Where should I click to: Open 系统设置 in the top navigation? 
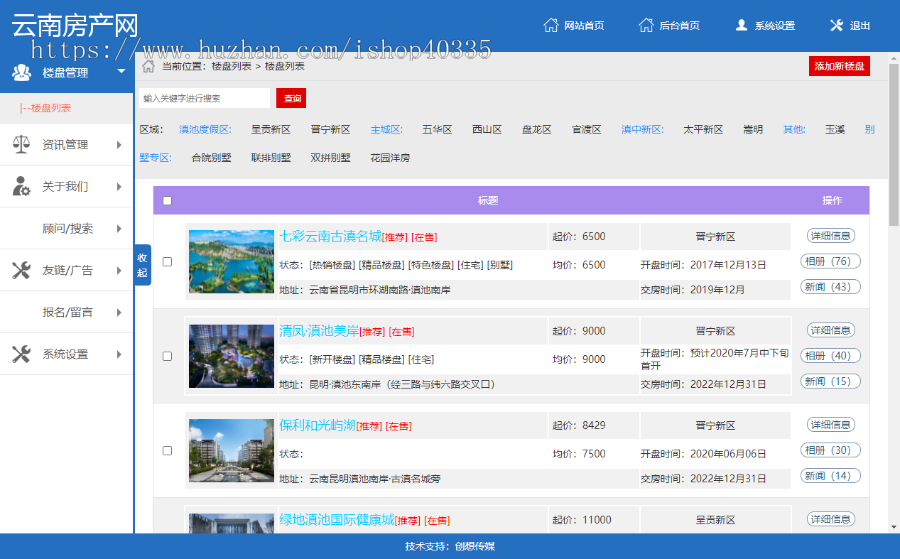[774, 25]
